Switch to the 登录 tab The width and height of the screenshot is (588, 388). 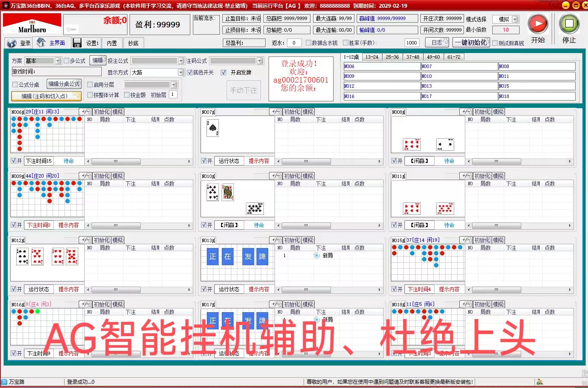point(19,43)
